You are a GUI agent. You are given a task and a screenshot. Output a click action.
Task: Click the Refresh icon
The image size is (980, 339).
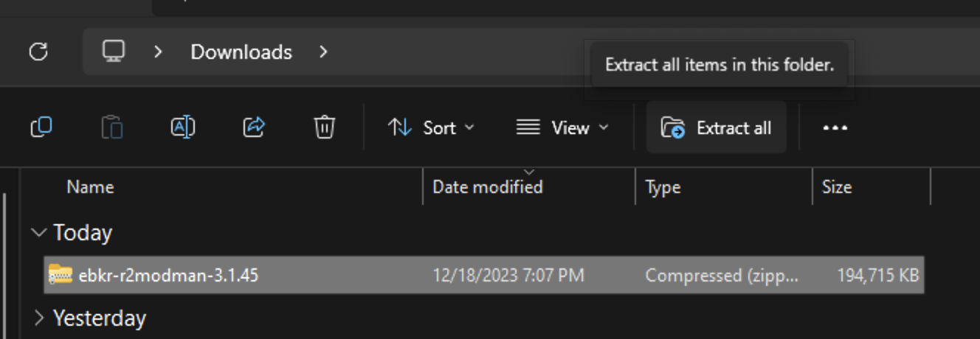38,52
